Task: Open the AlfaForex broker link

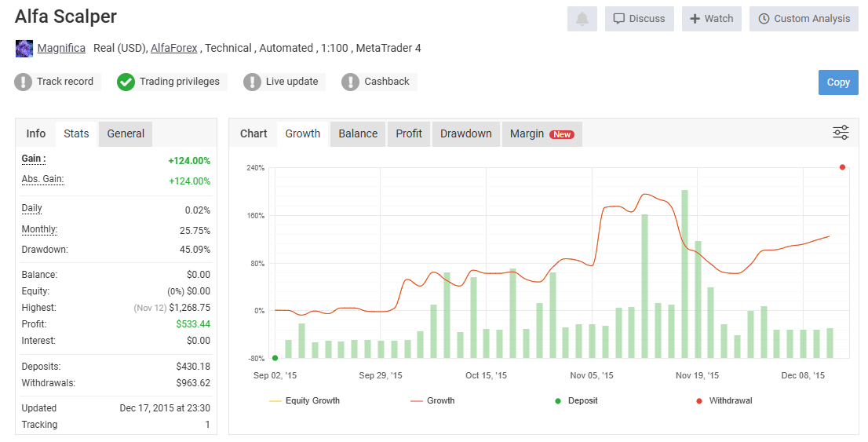Action: click(173, 48)
